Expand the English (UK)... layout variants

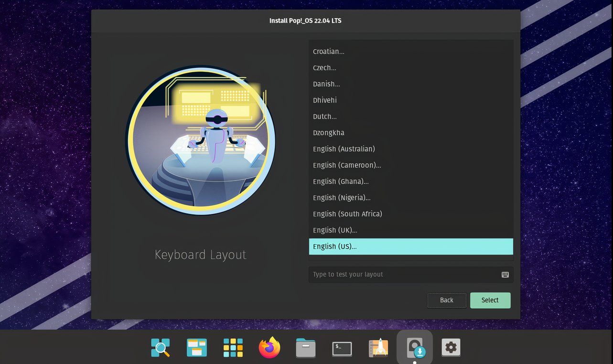tap(411, 230)
